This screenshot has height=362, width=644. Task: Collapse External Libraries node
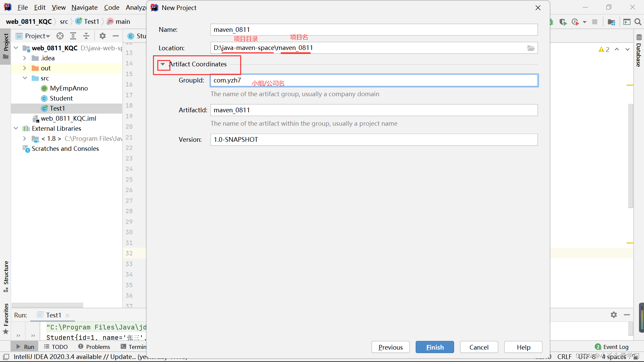(x=16, y=128)
